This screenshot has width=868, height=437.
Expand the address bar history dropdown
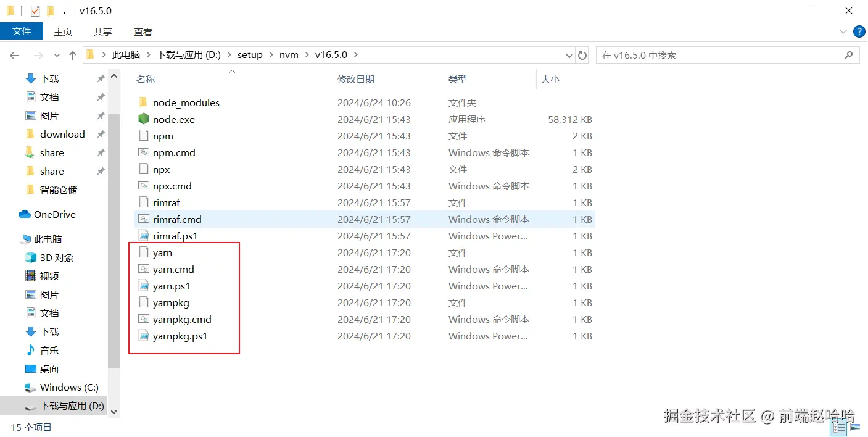point(569,55)
